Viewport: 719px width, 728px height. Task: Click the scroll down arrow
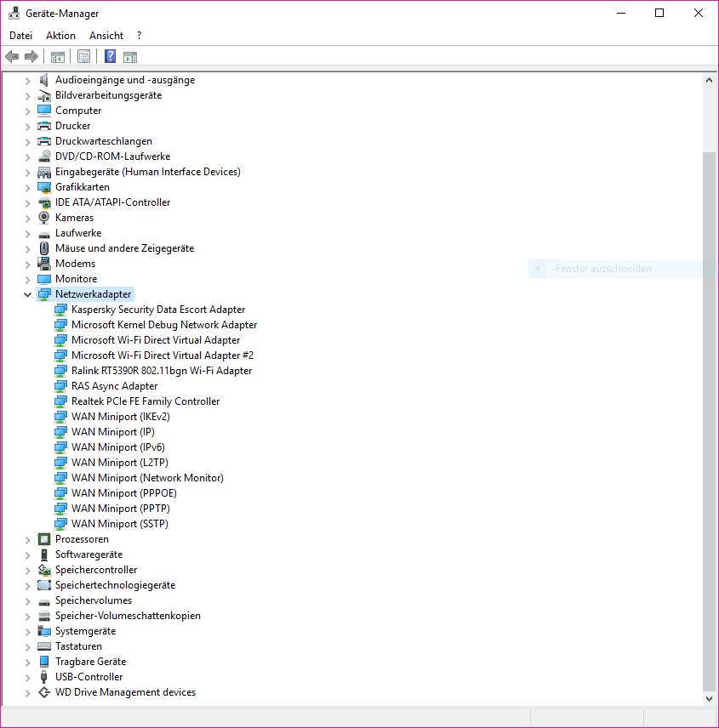(x=709, y=699)
